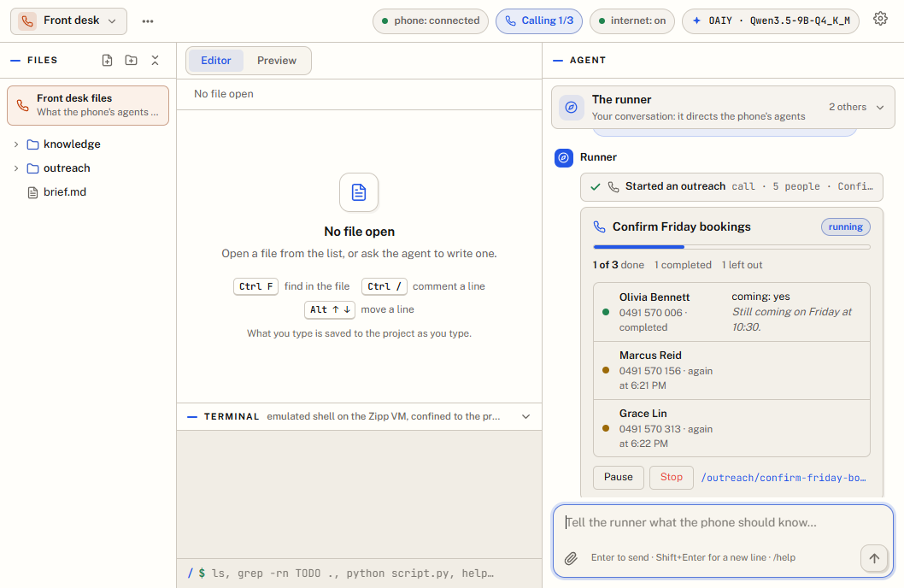
Task: Expand the 2 others agents dropdown
Action: click(x=856, y=107)
